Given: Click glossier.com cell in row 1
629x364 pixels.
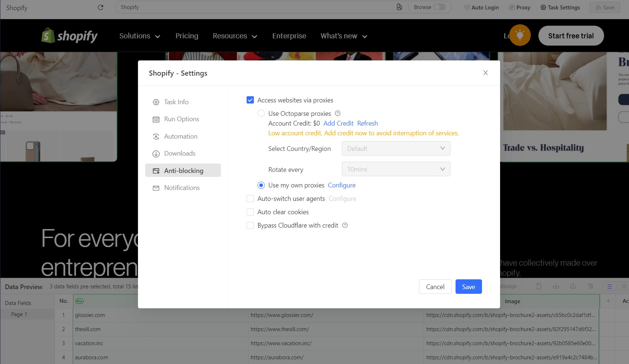Looking at the screenshot, I should pyautogui.click(x=160, y=315).
